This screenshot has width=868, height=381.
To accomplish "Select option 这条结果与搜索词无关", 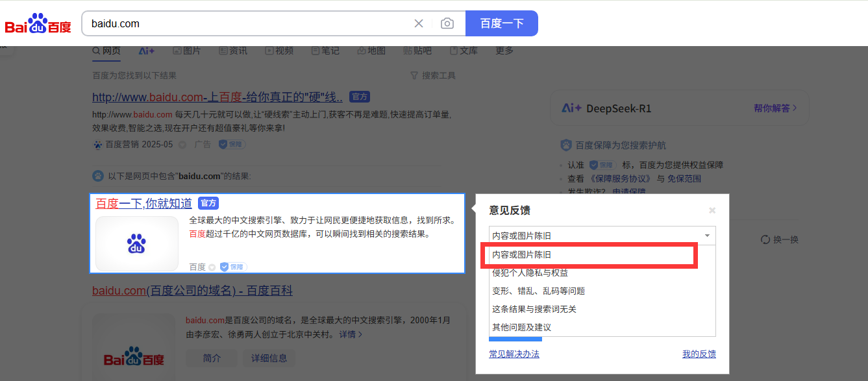I will [602, 309].
